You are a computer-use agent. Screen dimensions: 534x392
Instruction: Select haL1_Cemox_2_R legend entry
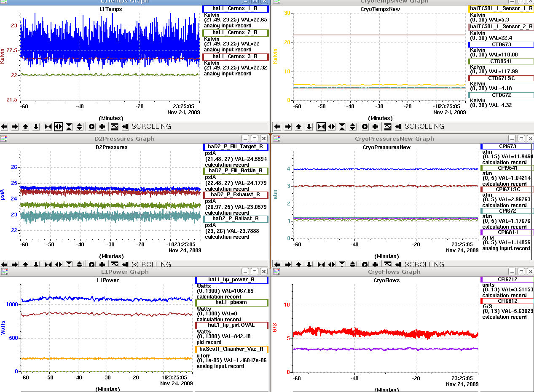[235, 32]
